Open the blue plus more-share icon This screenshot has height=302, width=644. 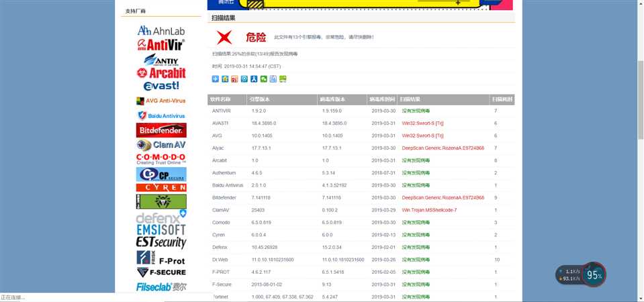coord(215,79)
